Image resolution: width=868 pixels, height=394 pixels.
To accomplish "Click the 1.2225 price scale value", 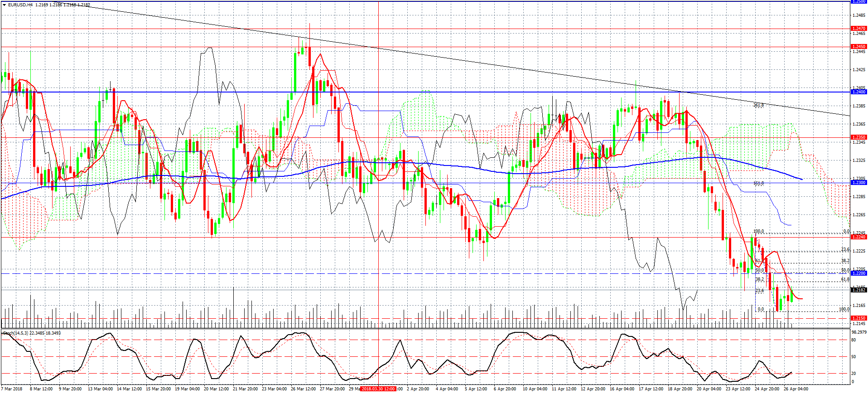I will 859,251.
